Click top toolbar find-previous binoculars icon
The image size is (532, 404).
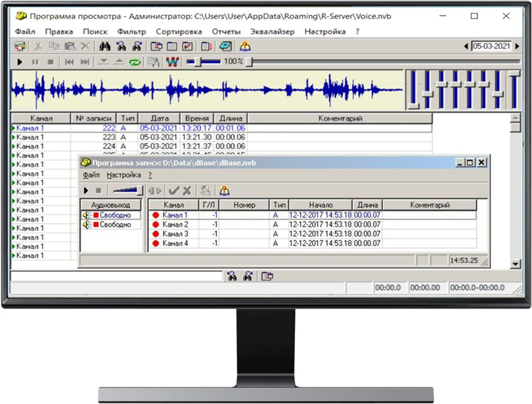[x=121, y=46]
